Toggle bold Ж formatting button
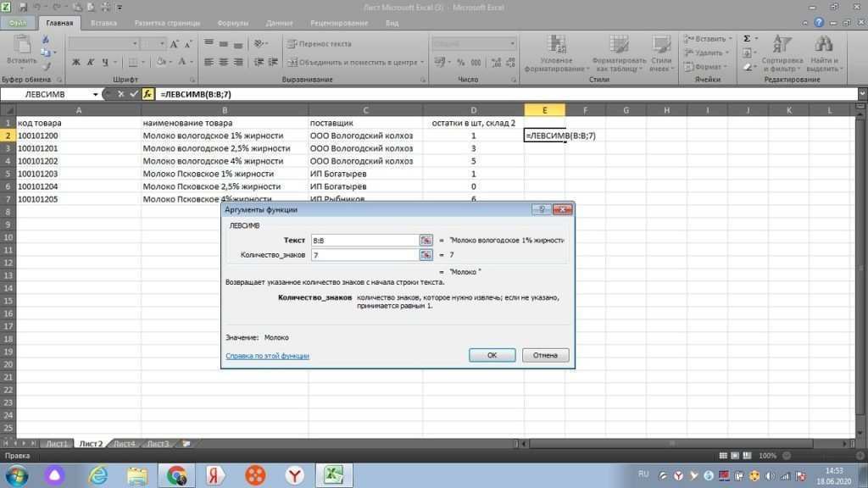 pos(76,62)
